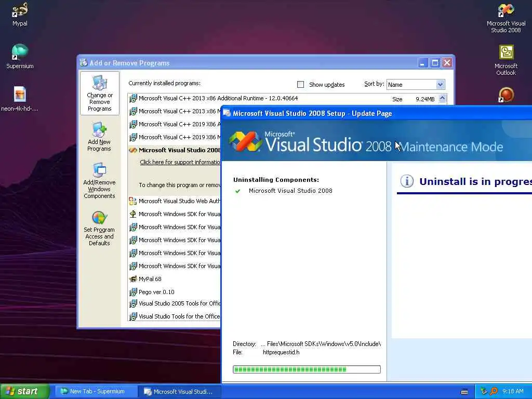The image size is (532, 399).
Task: Click the taskbar clock showing 9:18 AM
Action: point(513,392)
